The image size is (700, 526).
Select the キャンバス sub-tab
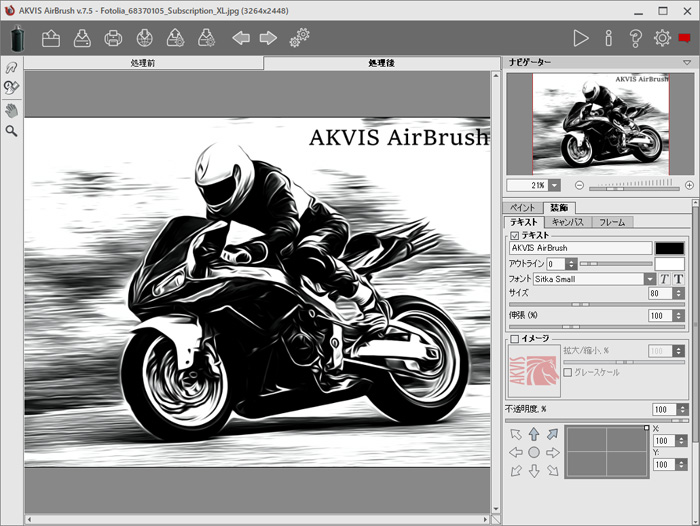567,222
